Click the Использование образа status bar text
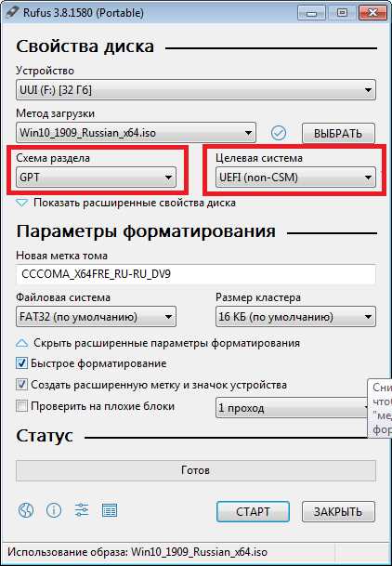This screenshot has height=566, width=392. tap(137, 552)
